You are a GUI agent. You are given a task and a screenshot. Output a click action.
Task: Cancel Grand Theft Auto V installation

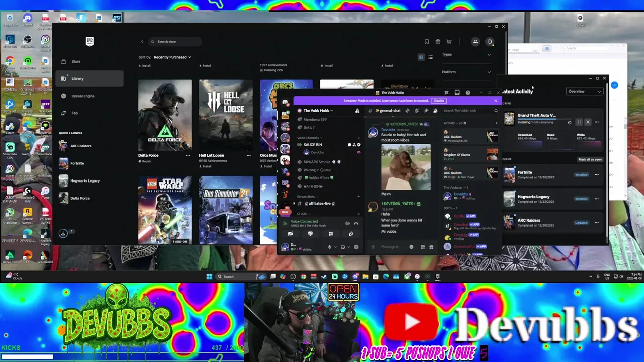588,122
